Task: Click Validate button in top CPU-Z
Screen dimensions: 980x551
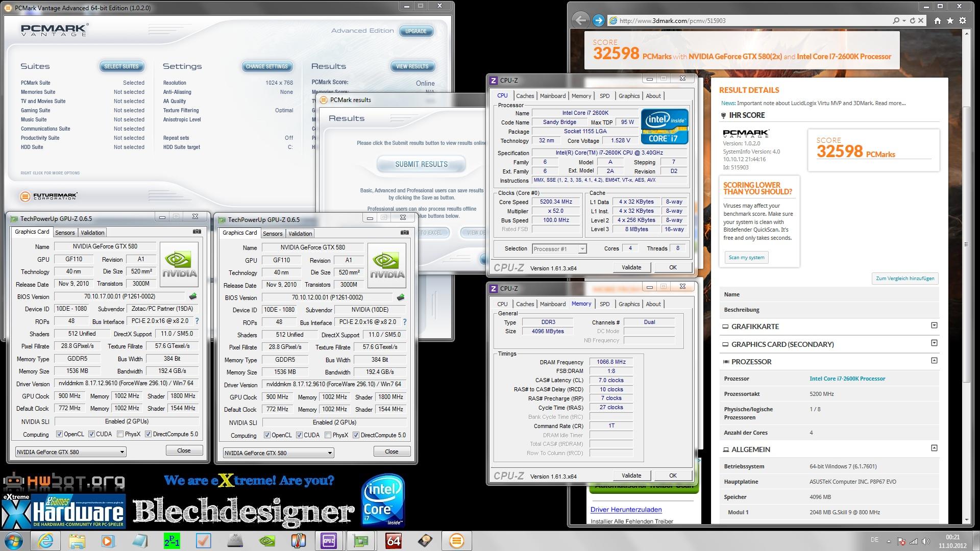Action: [631, 267]
